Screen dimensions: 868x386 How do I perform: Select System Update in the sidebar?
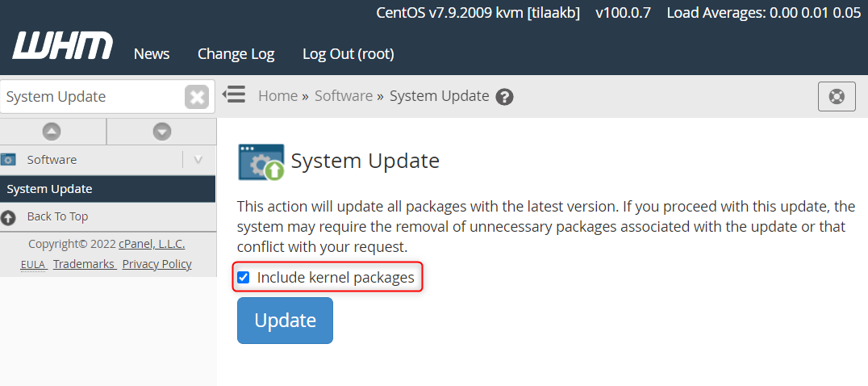[108, 189]
